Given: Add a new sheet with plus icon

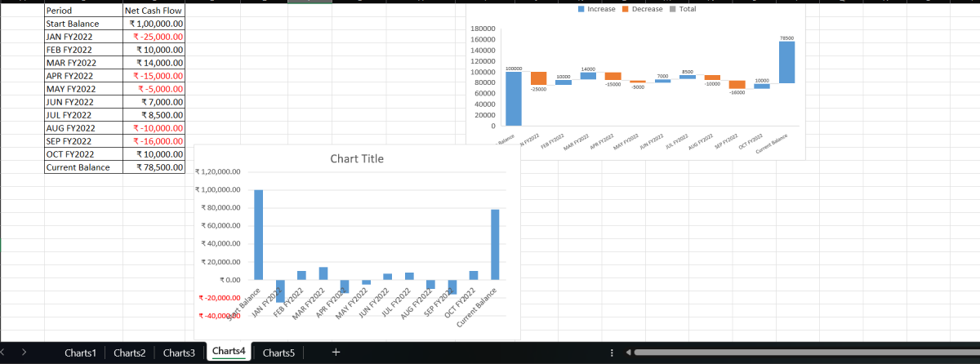Looking at the screenshot, I should click(336, 353).
